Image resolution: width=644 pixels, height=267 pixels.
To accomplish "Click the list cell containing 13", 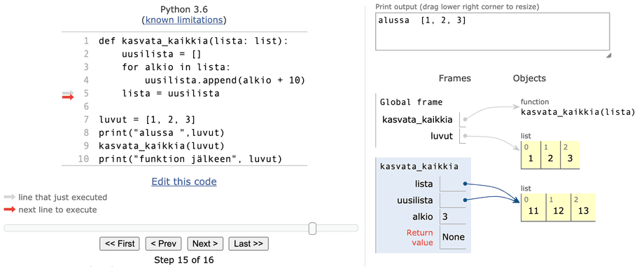I will pos(583,207).
